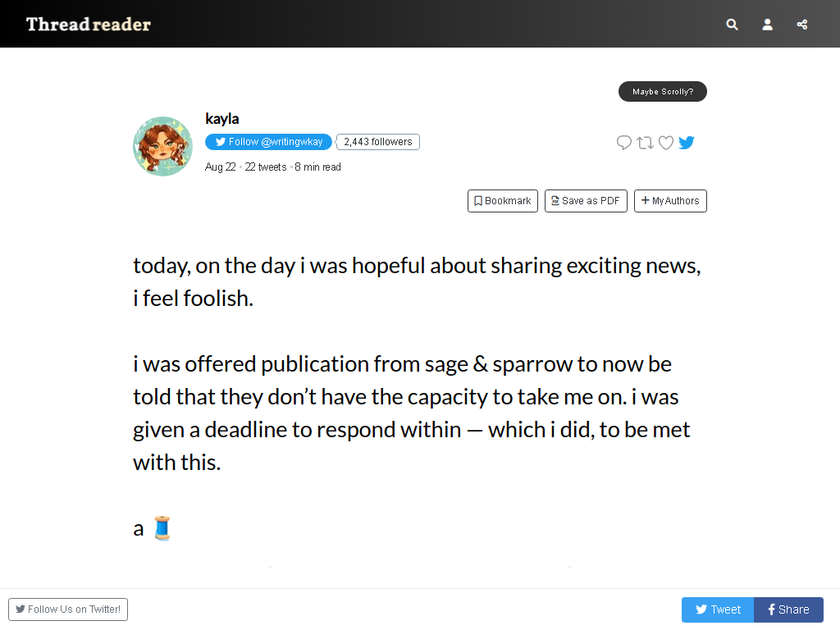Share the thread on Facebook
840x630 pixels.
(x=788, y=609)
